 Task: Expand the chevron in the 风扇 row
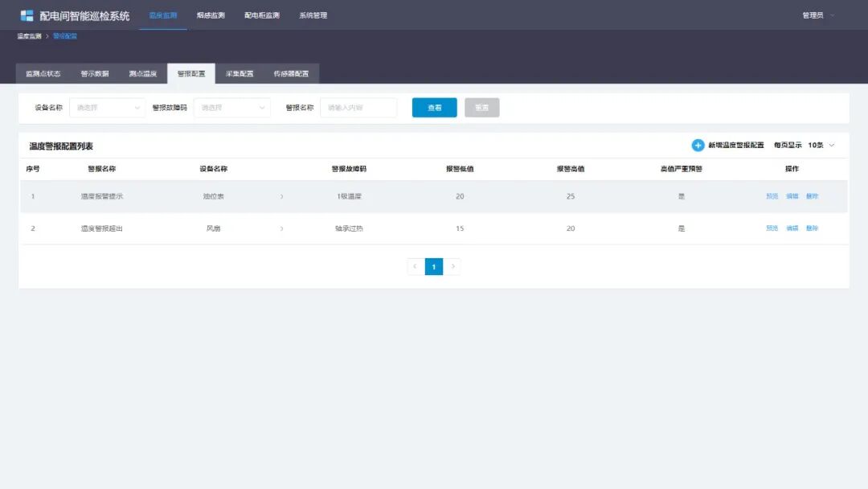(282, 228)
